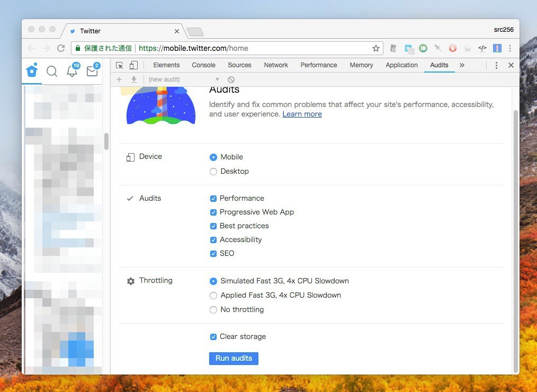
Task: Click the Audits panel vertical scrollbar
Action: [x=516, y=242]
